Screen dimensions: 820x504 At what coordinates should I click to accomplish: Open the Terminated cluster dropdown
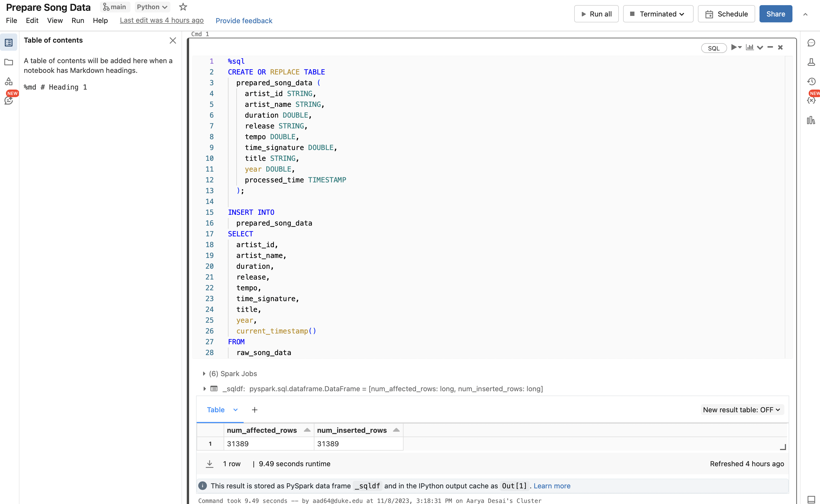click(657, 14)
